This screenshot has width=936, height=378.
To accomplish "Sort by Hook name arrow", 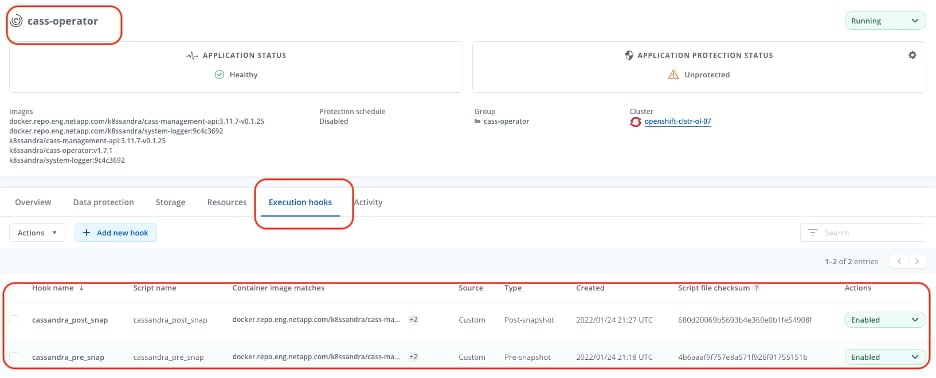I will (x=81, y=288).
